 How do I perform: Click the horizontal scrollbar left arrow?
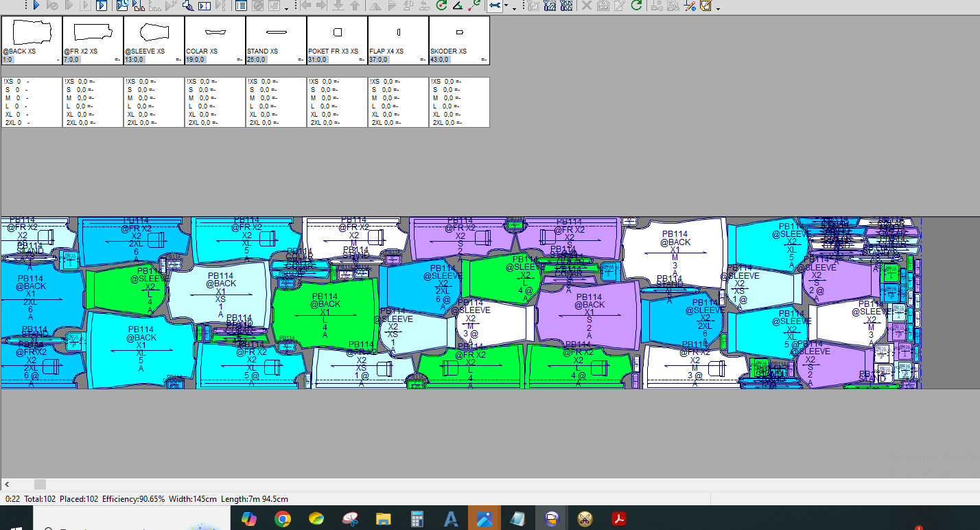pyautogui.click(x=7, y=484)
